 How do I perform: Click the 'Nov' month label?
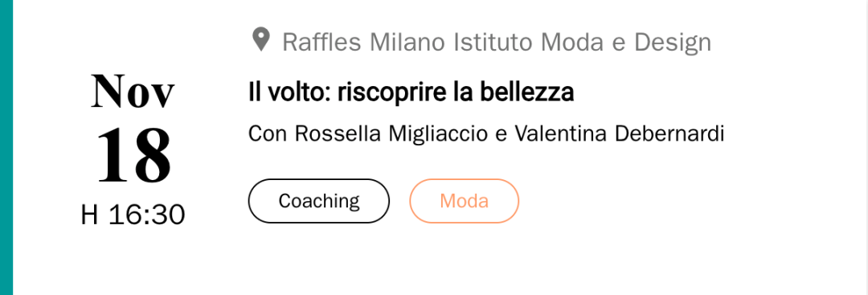pyautogui.click(x=133, y=92)
